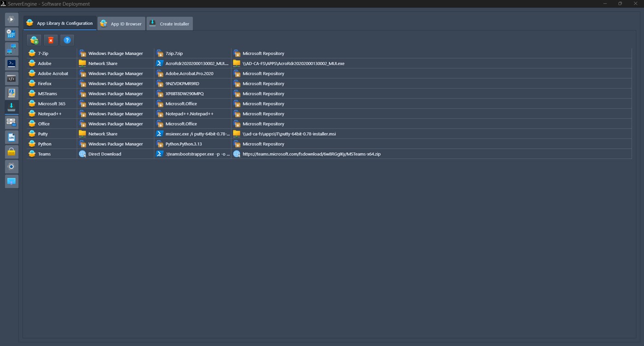Image resolution: width=644 pixels, height=346 pixels.
Task: Click the XP8BT8DW290MPQ package ID
Action: pyautogui.click(x=185, y=94)
